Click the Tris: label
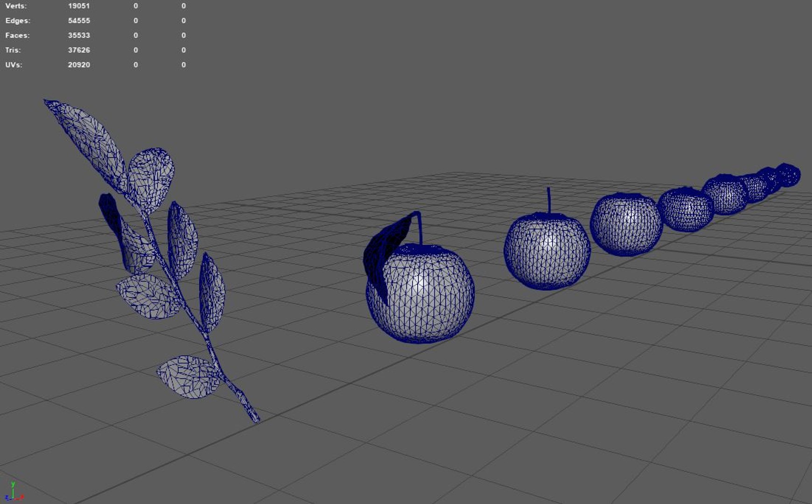 pos(13,50)
